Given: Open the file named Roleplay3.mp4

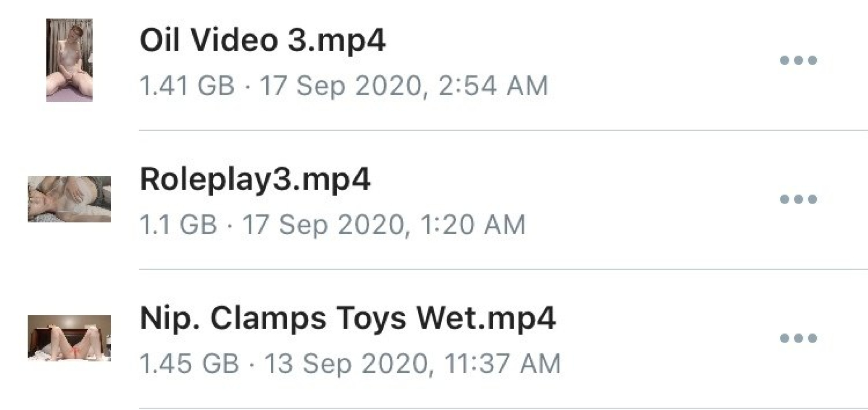Looking at the screenshot, I should coord(255,179).
